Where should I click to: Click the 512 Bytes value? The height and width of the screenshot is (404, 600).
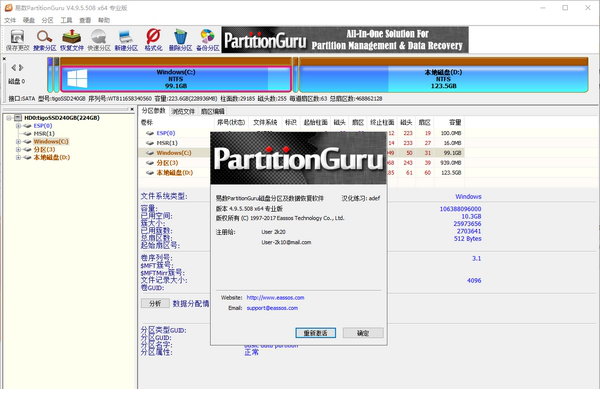coord(468,239)
